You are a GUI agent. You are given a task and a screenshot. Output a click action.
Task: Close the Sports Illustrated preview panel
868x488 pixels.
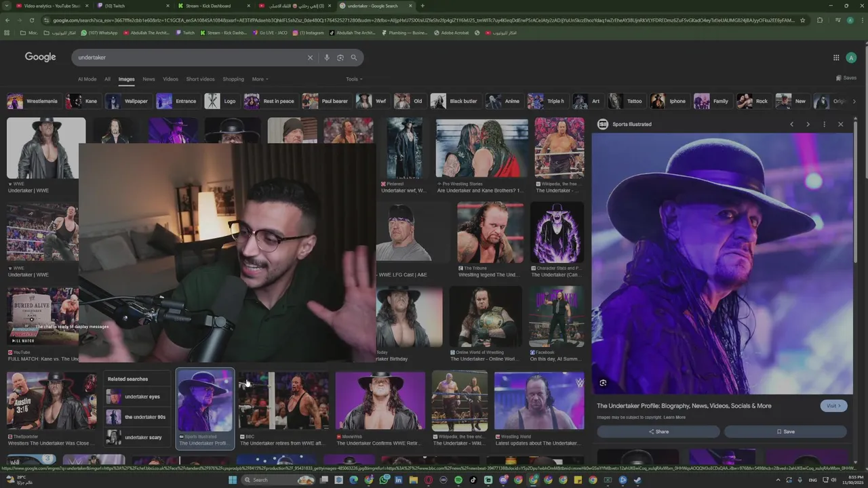click(x=840, y=124)
